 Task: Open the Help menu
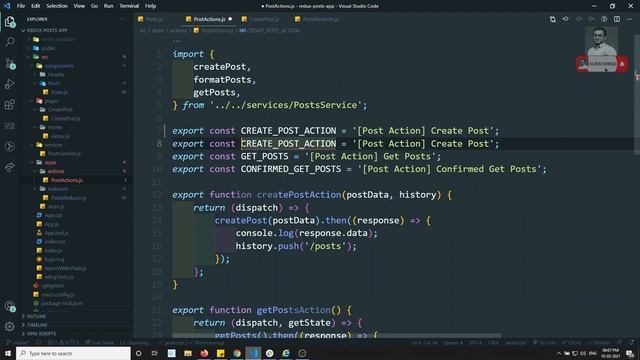click(x=150, y=6)
